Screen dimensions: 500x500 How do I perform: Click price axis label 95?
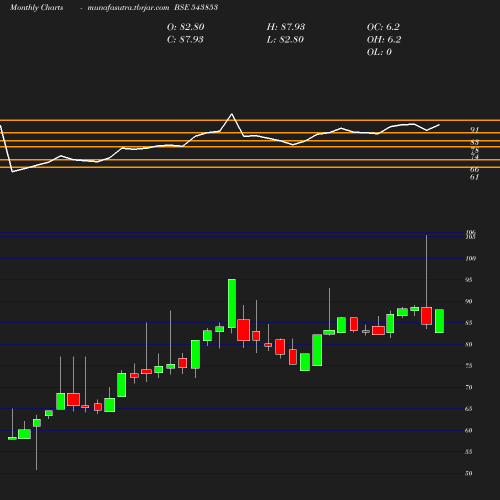click(x=469, y=280)
